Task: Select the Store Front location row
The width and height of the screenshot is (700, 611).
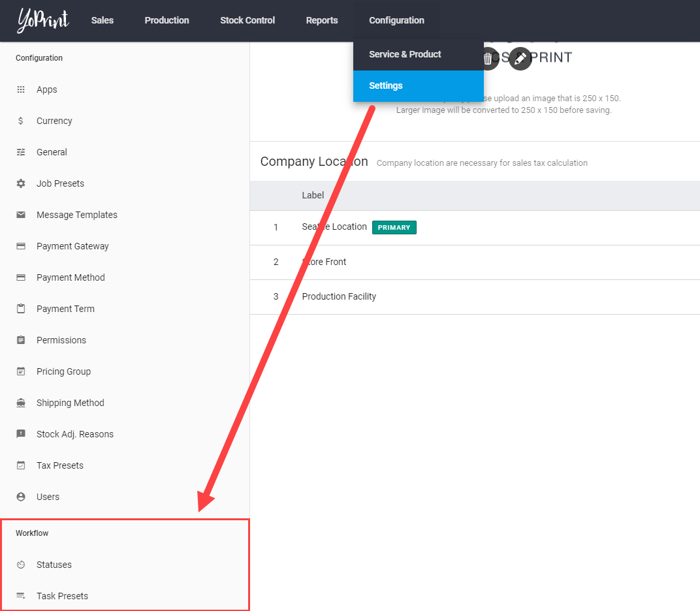Action: click(x=475, y=262)
